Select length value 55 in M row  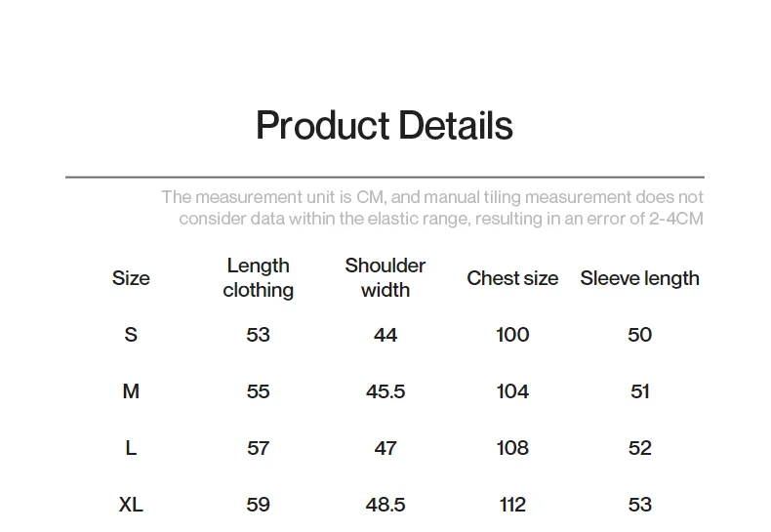[x=258, y=391]
